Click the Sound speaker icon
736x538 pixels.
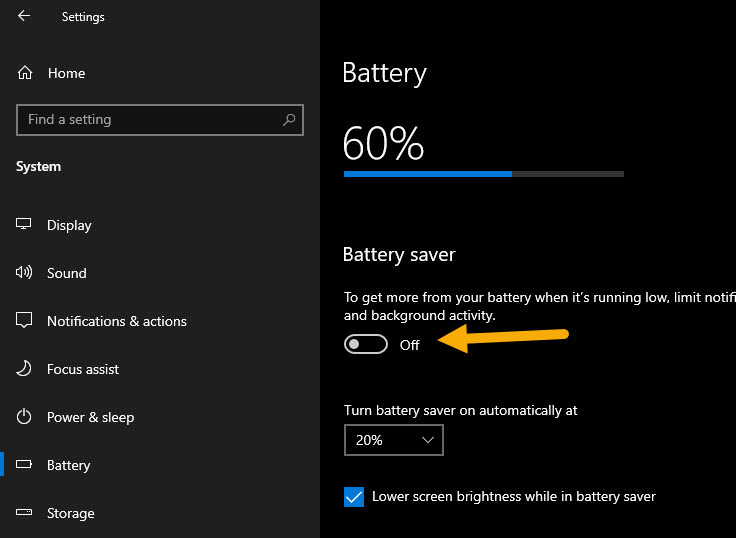tap(25, 273)
